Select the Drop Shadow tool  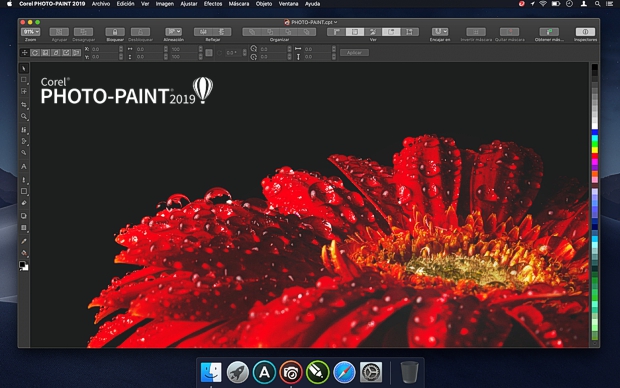point(24,216)
